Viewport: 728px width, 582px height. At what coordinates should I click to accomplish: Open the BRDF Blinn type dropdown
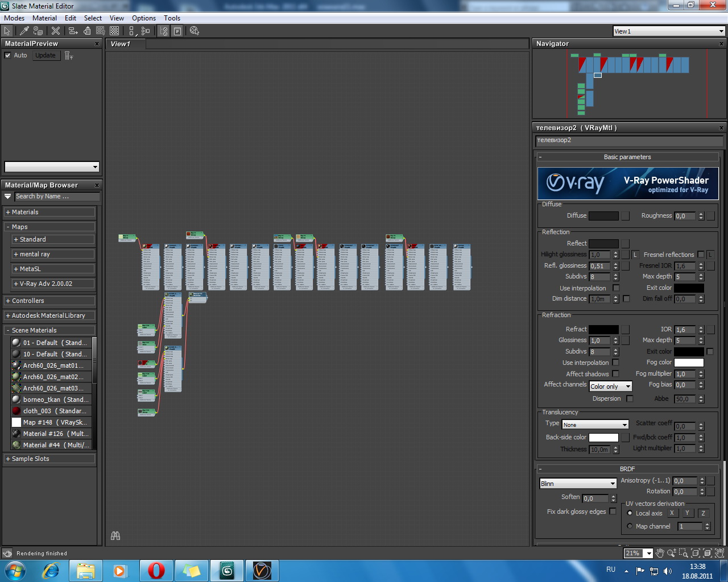(x=578, y=484)
